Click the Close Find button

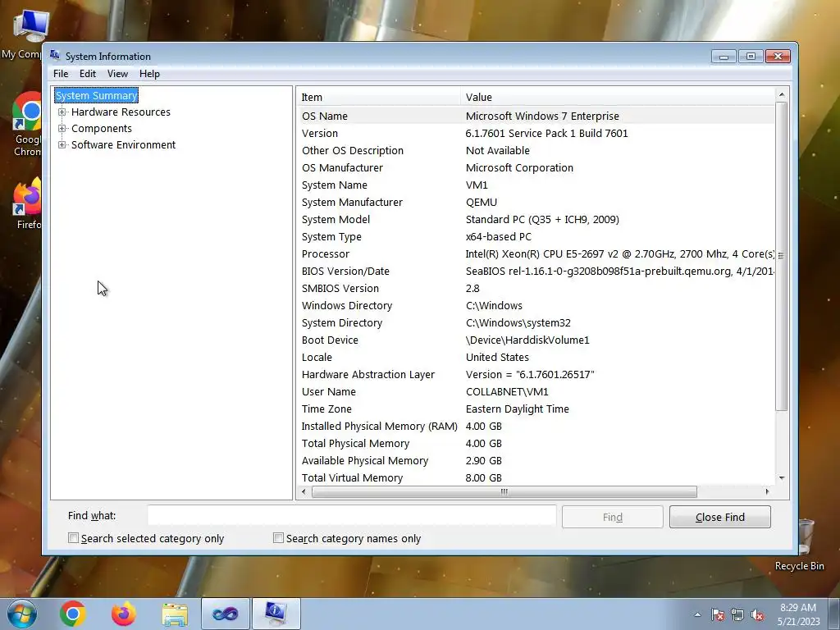tap(720, 517)
